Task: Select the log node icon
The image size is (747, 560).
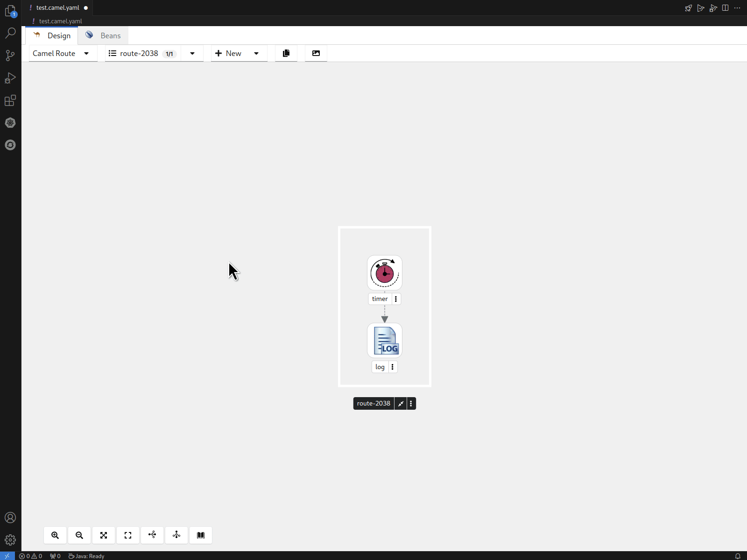Action: [384, 341]
